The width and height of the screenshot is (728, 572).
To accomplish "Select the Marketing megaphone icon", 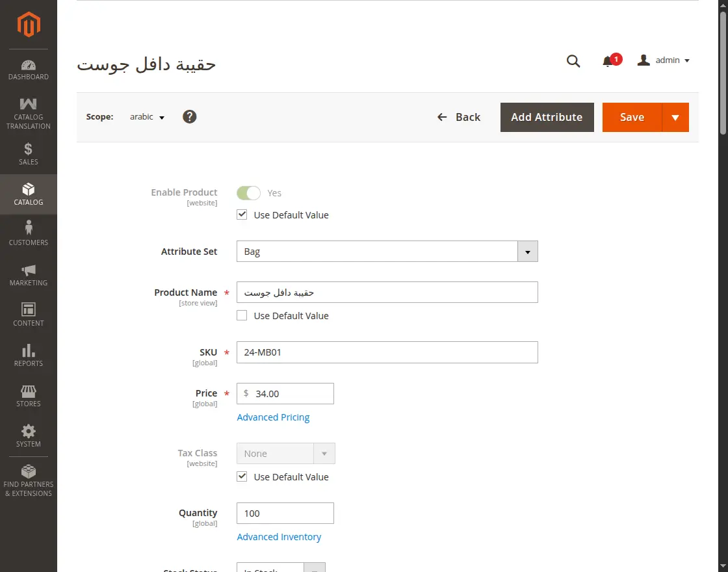I will click(29, 274).
